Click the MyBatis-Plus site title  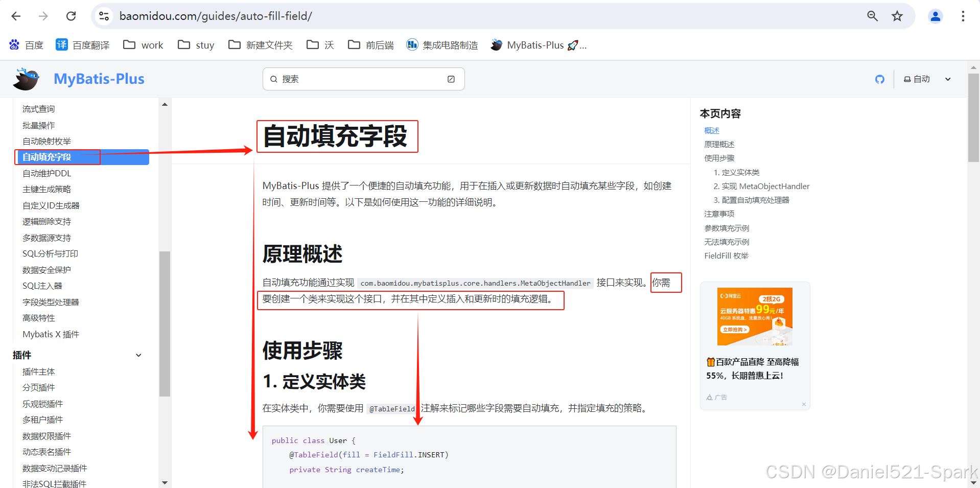[99, 79]
